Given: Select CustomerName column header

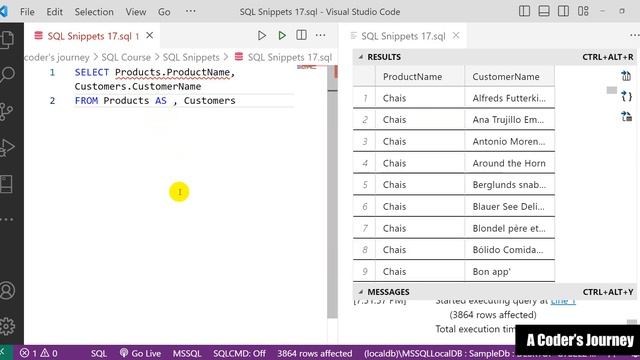Looking at the screenshot, I should click(x=509, y=76).
